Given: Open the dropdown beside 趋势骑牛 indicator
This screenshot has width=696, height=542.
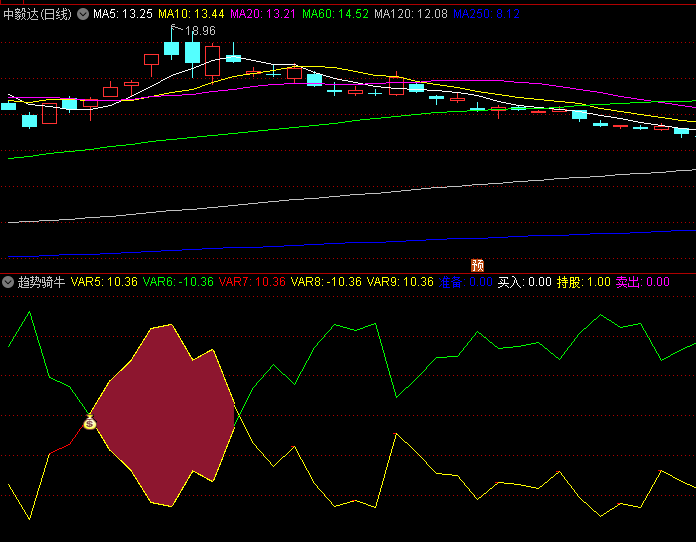Looking at the screenshot, I should click(8, 282).
